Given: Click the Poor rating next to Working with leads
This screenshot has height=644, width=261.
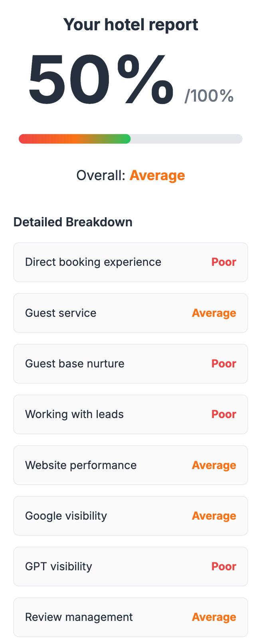Looking at the screenshot, I should pos(223,414).
